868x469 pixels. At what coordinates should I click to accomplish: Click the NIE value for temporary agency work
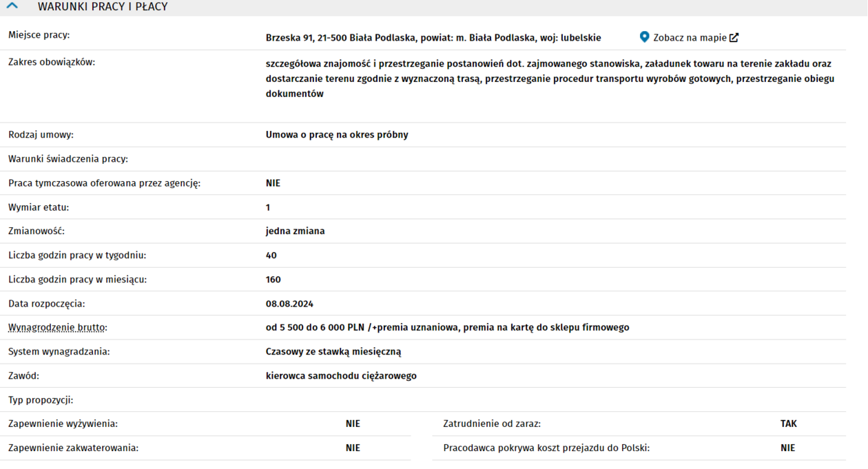pos(273,183)
